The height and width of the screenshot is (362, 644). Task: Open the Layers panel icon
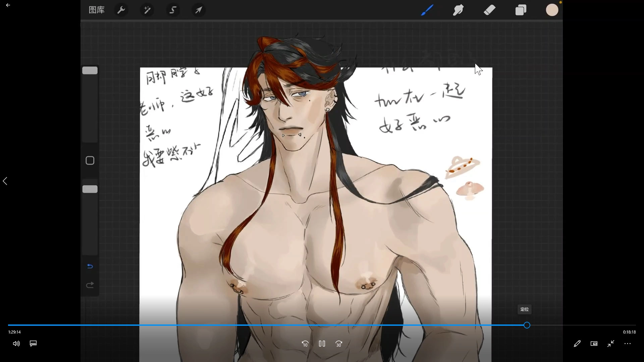pos(521,10)
